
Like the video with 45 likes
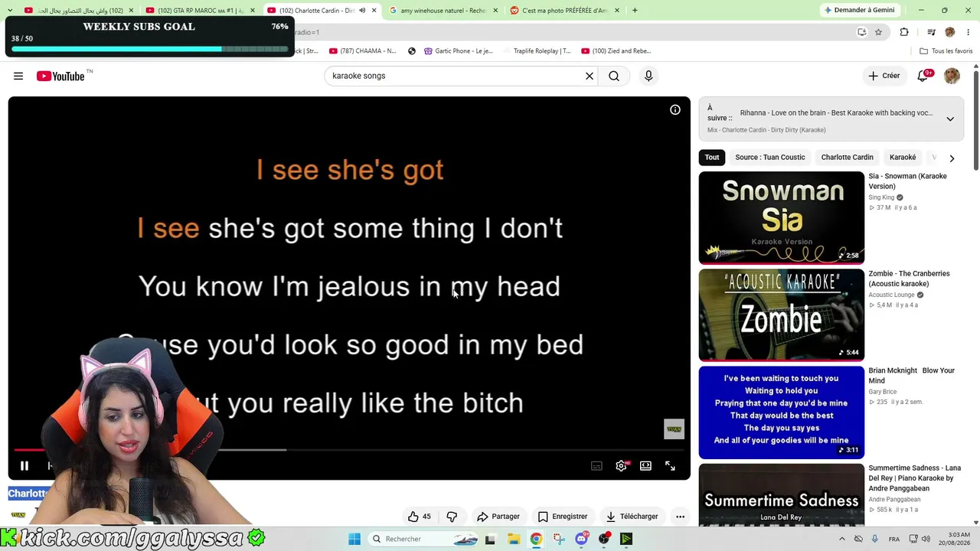click(419, 517)
